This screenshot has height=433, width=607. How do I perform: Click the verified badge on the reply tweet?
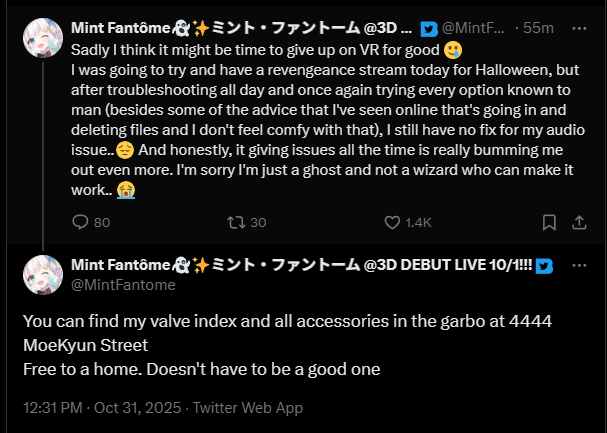[x=545, y=266]
